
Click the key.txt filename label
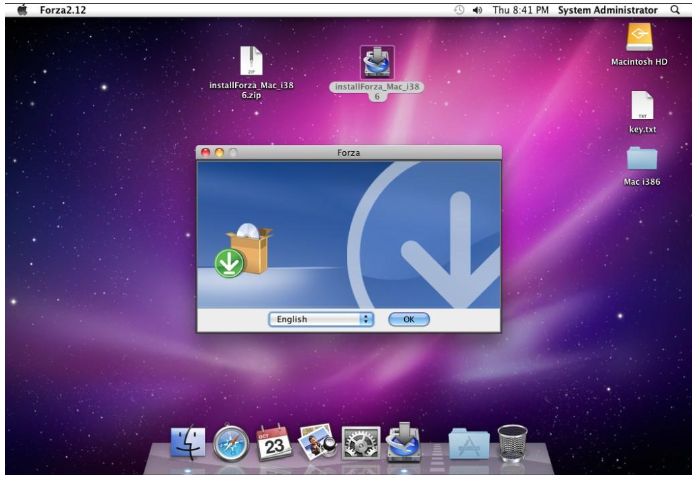point(642,129)
